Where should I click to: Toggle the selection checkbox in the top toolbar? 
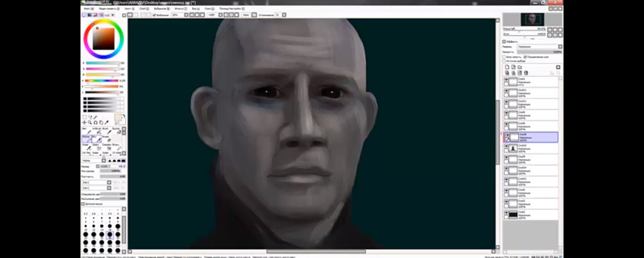point(155,15)
